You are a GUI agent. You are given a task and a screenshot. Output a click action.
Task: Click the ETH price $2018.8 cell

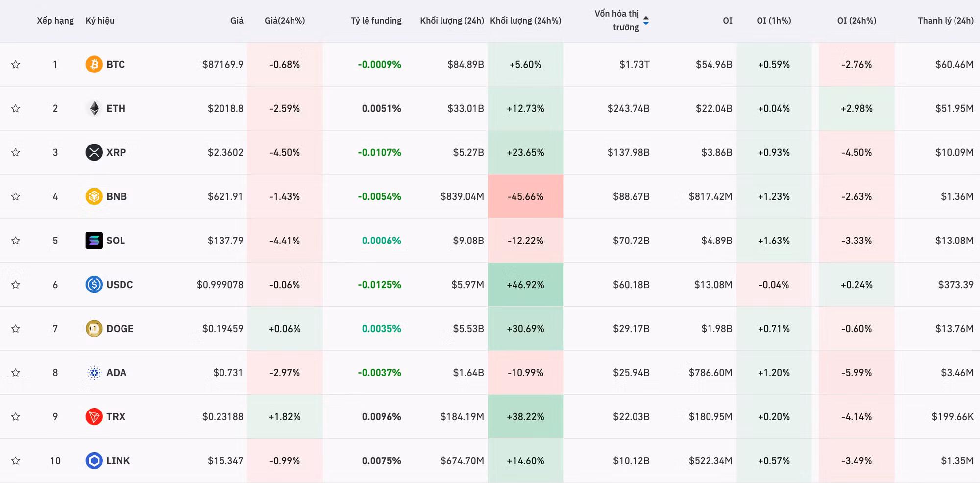pos(225,108)
